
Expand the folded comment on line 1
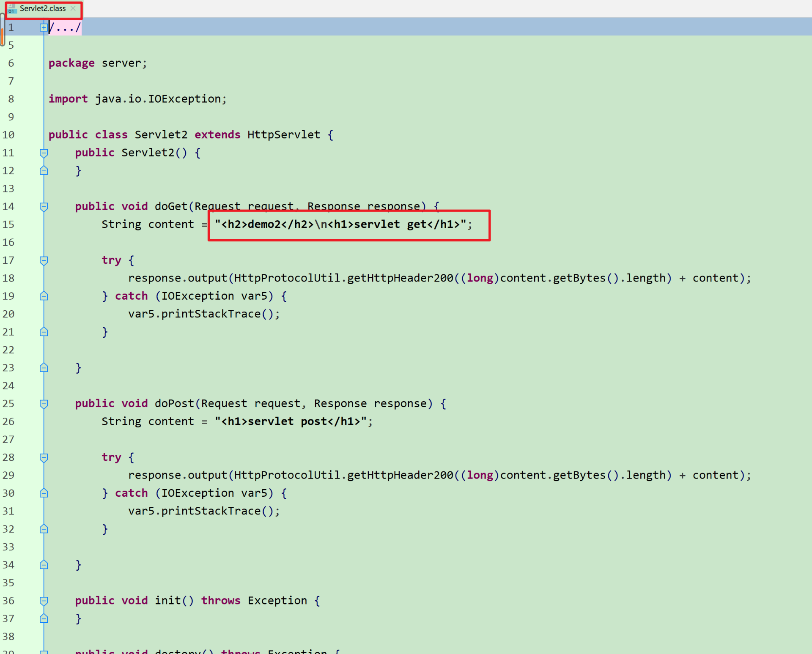click(43, 27)
